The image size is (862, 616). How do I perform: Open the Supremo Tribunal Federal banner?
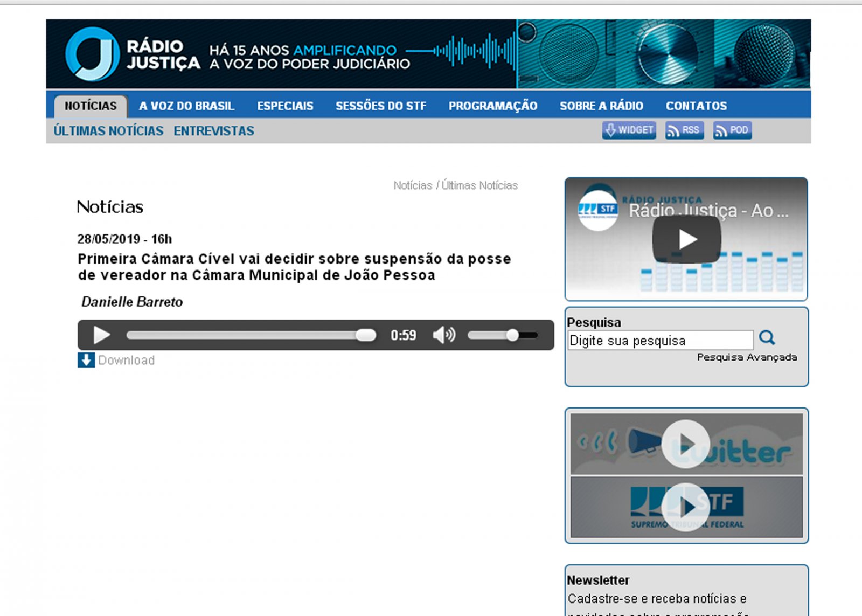pos(686,507)
